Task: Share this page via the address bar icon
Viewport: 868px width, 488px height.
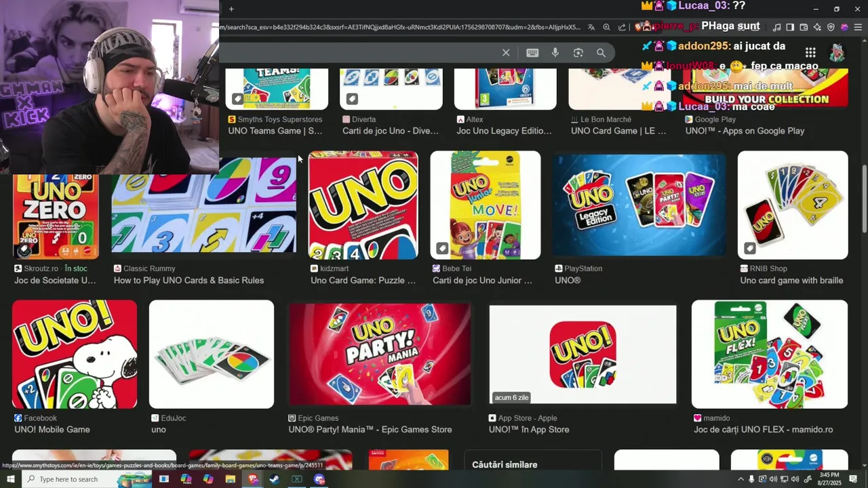Action: point(622,27)
